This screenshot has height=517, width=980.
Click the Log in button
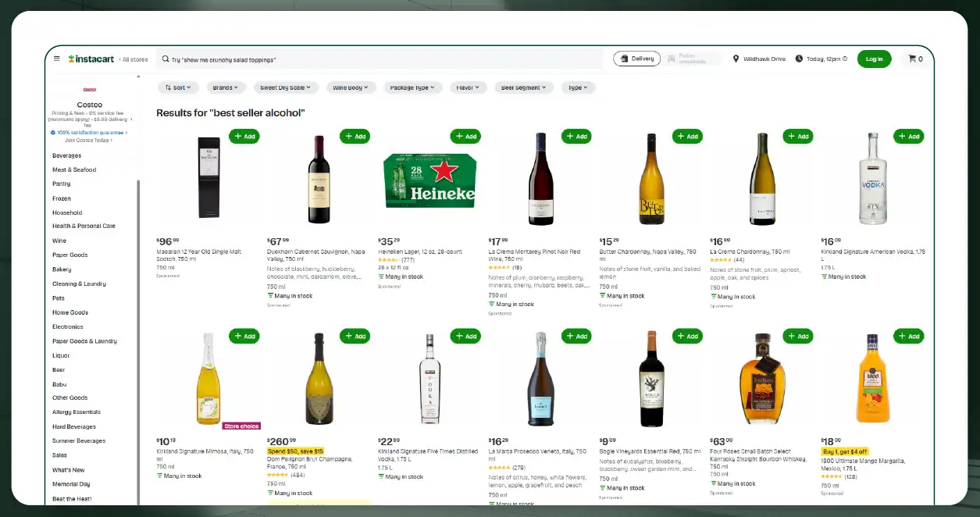[874, 58]
